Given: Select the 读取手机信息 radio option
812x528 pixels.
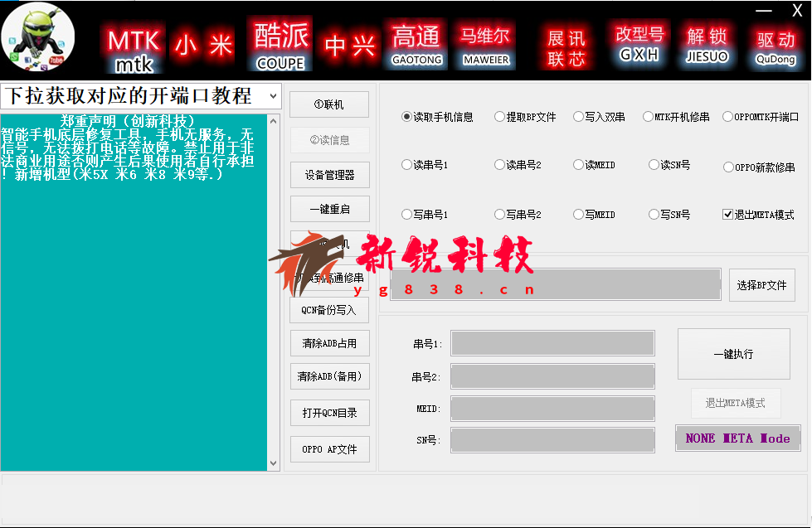Looking at the screenshot, I should [x=437, y=117].
